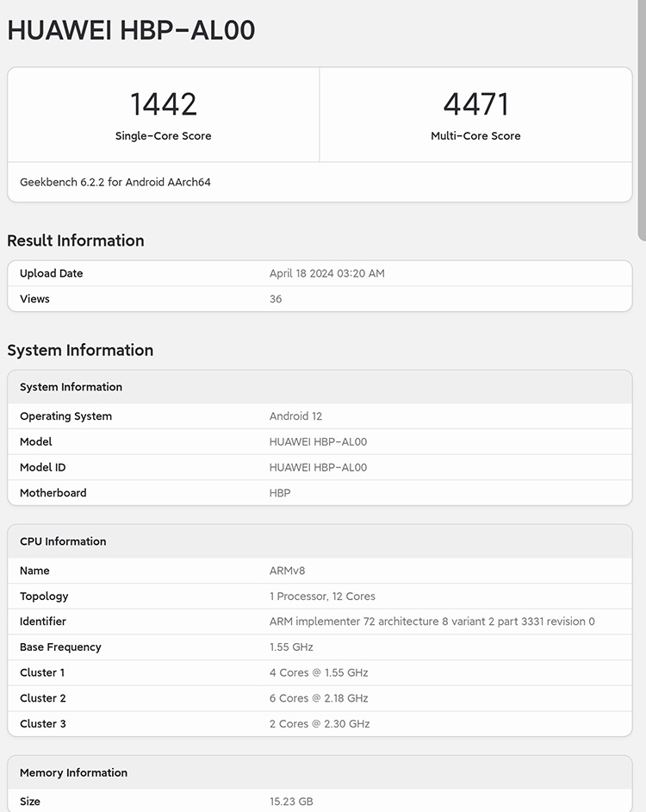Click the Cluster 3 cores value
Viewport: 646px width, 812px height.
tap(320, 724)
